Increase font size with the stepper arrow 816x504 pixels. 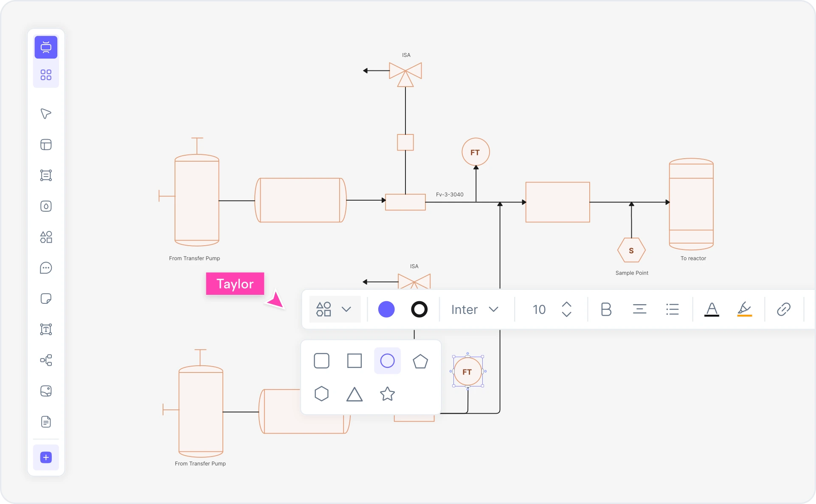tap(566, 305)
